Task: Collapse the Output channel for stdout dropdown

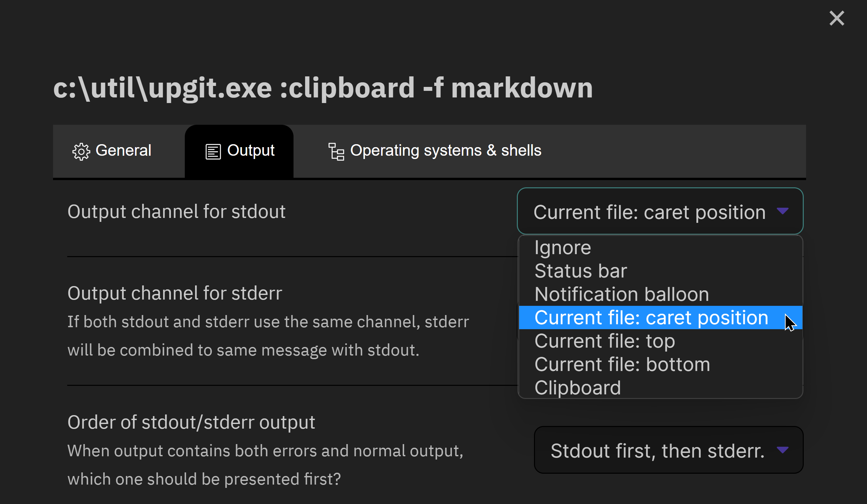Action: pos(660,211)
